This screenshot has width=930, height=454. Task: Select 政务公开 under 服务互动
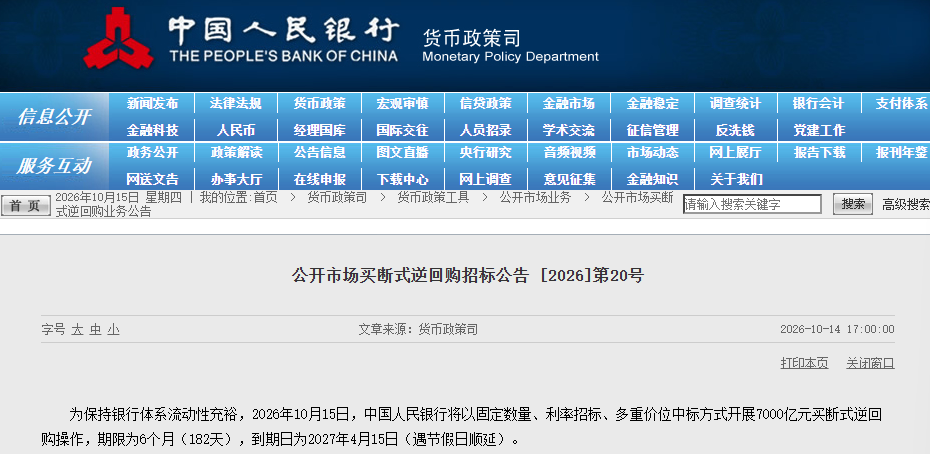152,153
